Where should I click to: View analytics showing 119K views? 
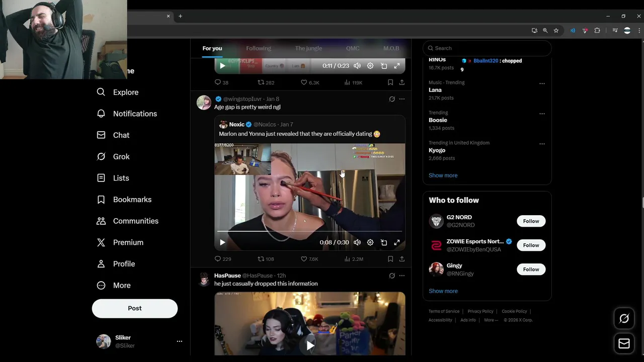[353, 82]
